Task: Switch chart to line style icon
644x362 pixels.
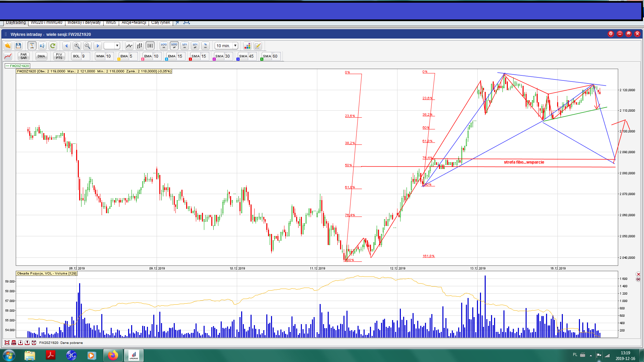Action: tap(129, 46)
